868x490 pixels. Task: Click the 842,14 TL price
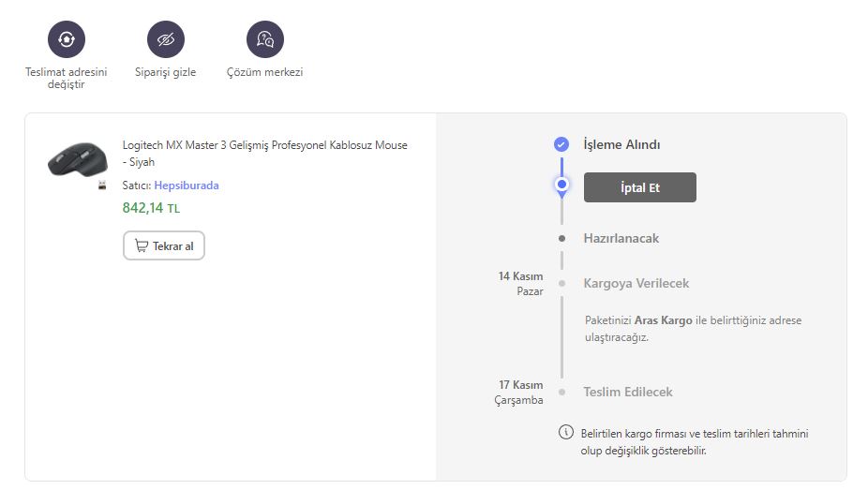coord(151,208)
